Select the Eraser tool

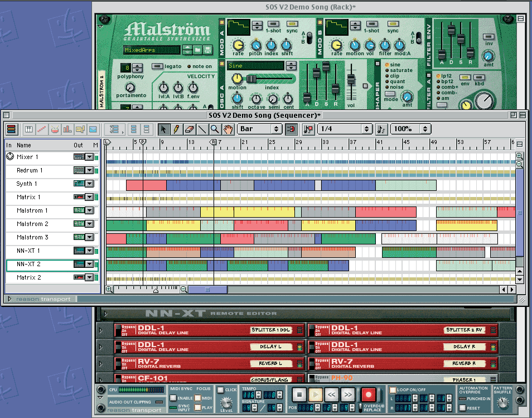(x=189, y=129)
